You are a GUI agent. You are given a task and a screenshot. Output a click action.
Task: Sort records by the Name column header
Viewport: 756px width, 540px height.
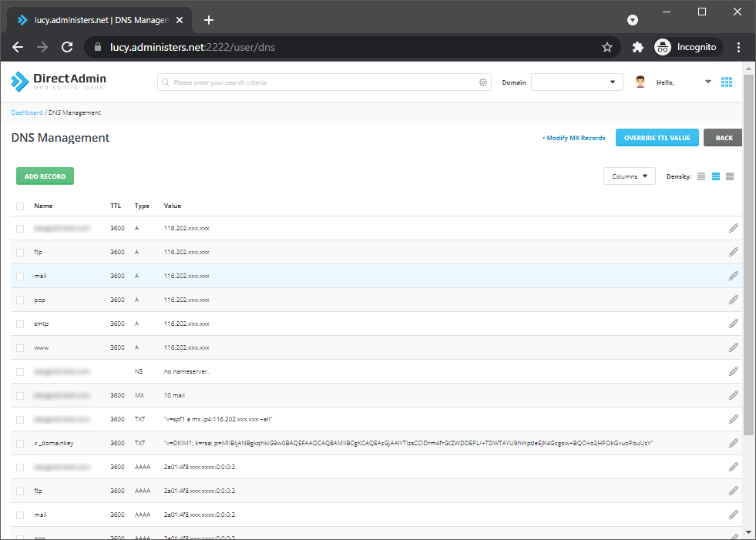tap(43, 206)
